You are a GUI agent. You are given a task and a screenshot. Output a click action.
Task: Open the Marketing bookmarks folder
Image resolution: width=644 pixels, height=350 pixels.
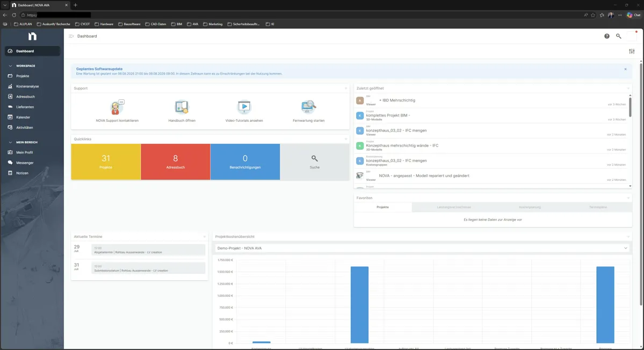click(213, 24)
